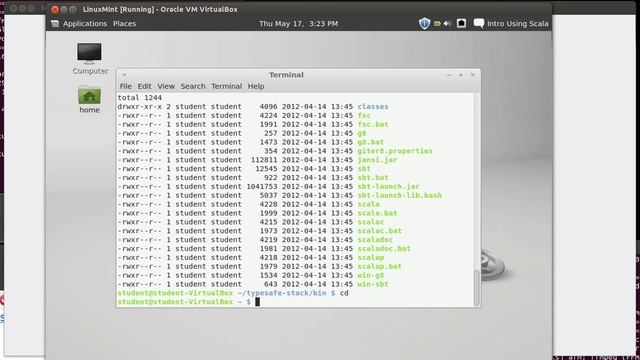Click the Applications menu icon in panel
Viewport: 640px width, 360px height.
coord(55,24)
